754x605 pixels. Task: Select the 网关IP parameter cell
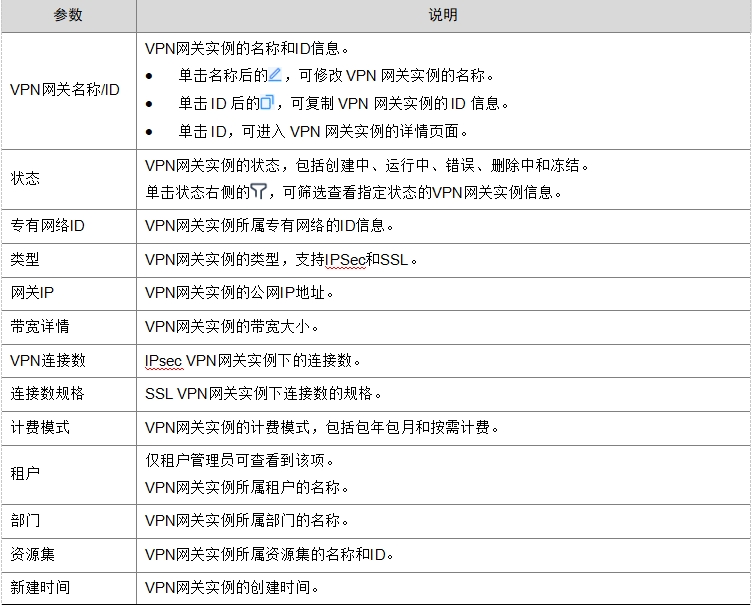[69, 293]
